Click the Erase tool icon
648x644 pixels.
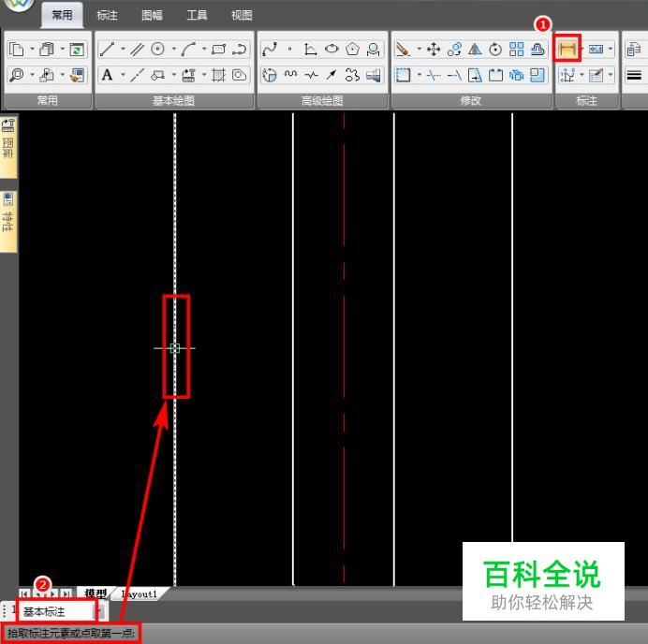[403, 50]
